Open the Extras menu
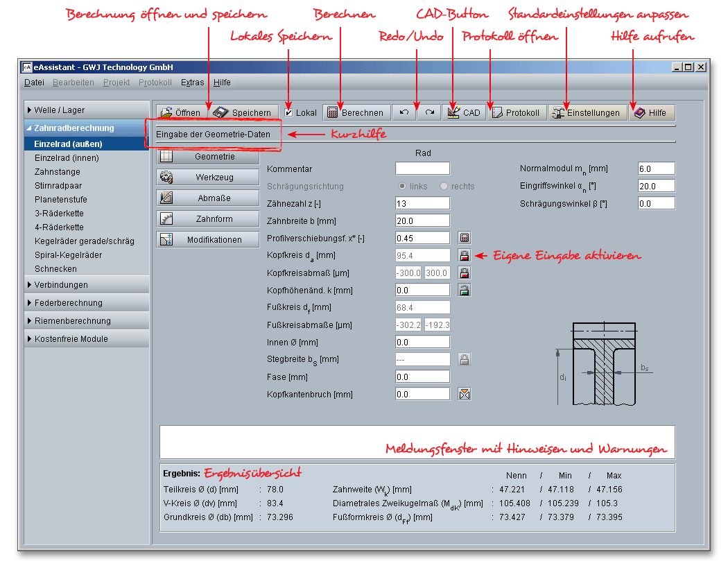This screenshot has width=728, height=561. coord(192,83)
